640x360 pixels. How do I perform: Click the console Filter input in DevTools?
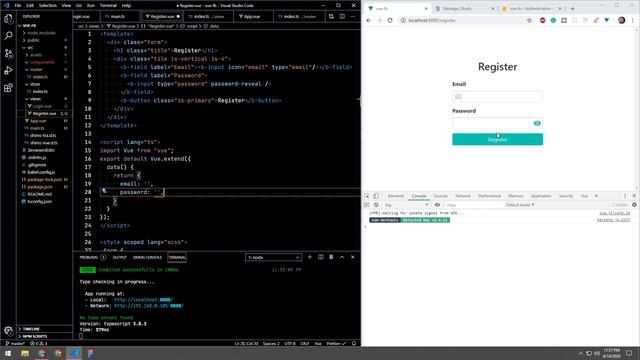coord(473,205)
